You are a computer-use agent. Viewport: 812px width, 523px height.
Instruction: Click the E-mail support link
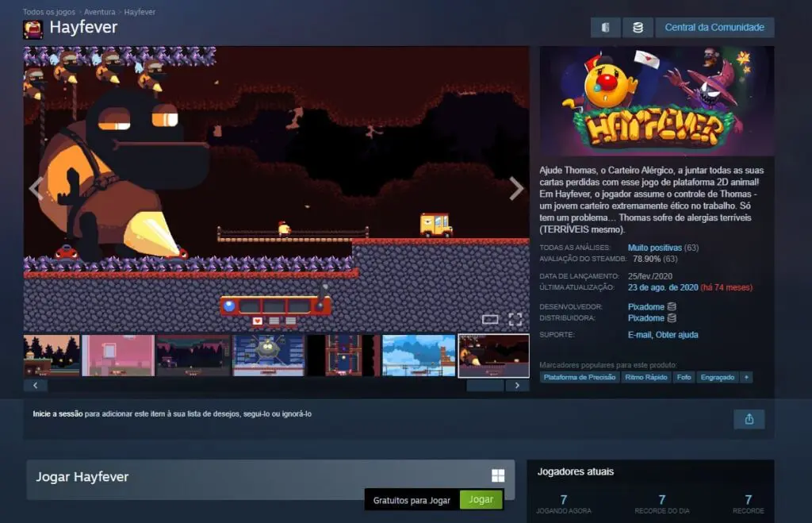coord(639,335)
